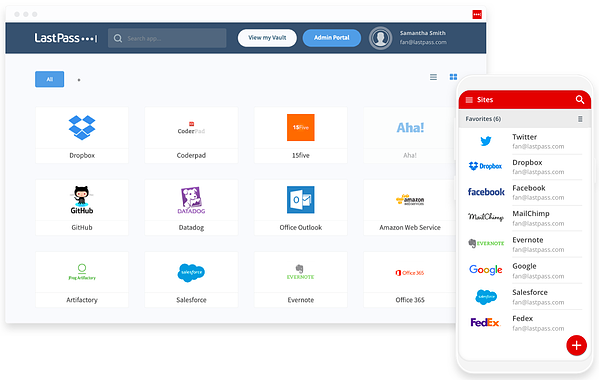The height and width of the screenshot is (380, 599).
Task: Select the Aha! app tile
Action: tap(410, 135)
